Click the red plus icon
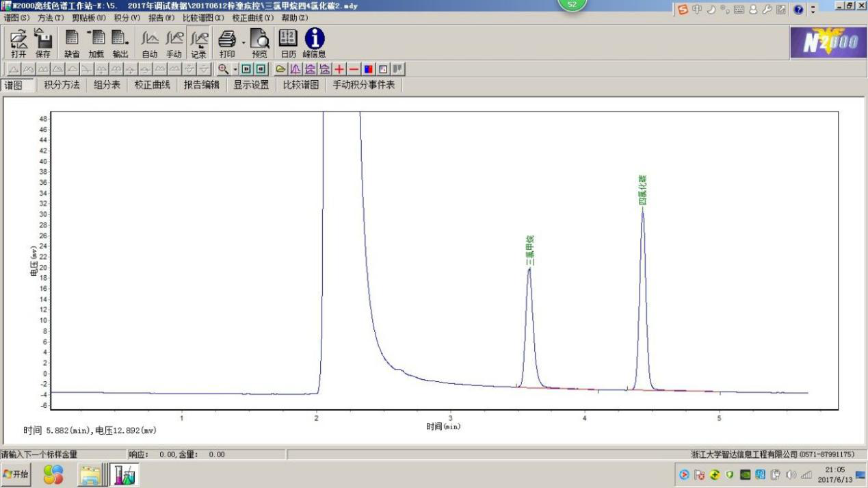 click(339, 69)
